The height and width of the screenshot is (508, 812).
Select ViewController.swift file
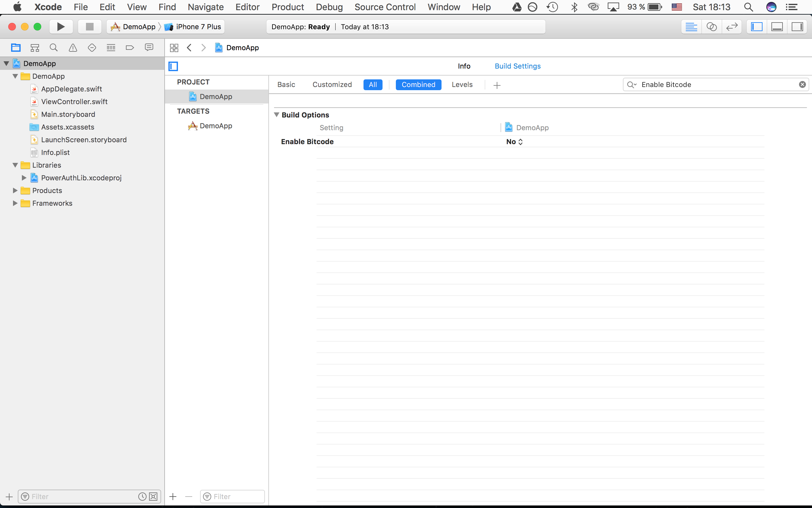coord(74,102)
